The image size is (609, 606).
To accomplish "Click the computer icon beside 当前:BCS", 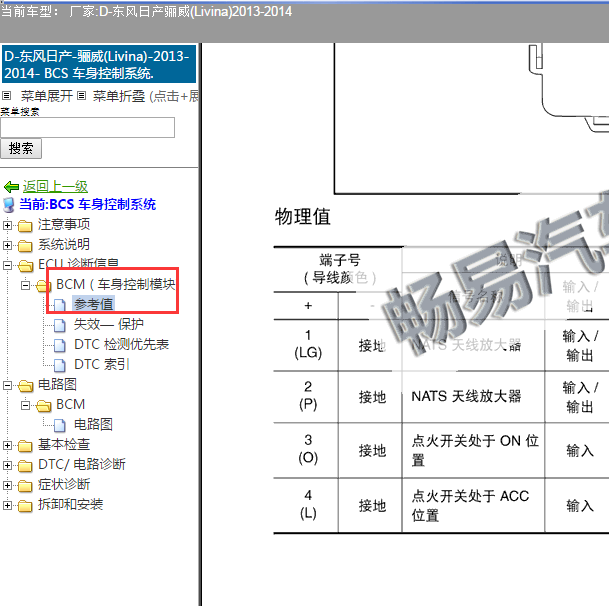I will [x=8, y=205].
